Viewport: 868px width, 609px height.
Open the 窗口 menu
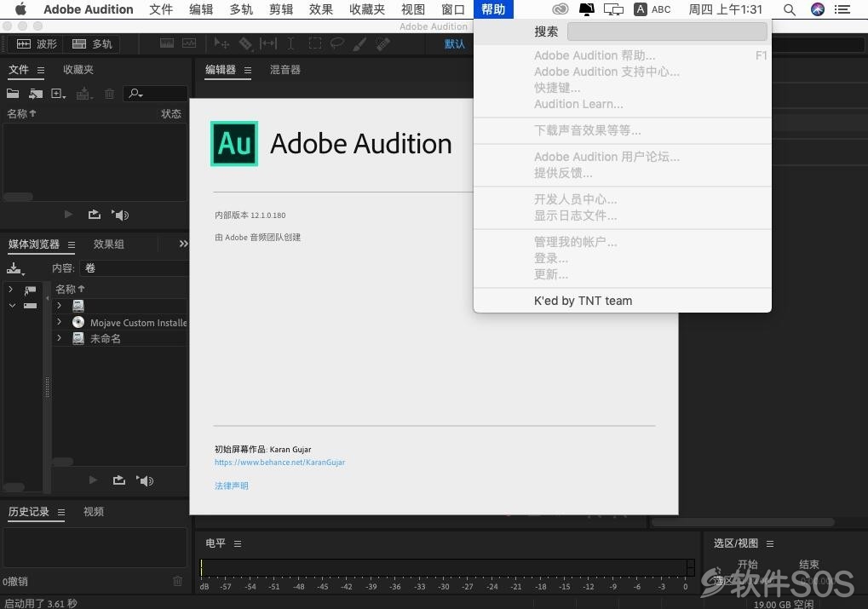(x=453, y=9)
